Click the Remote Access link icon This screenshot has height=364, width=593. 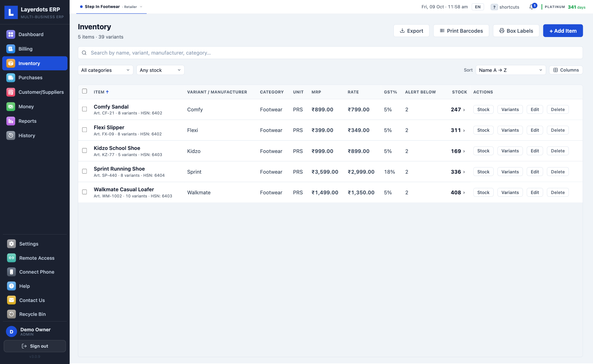11,258
